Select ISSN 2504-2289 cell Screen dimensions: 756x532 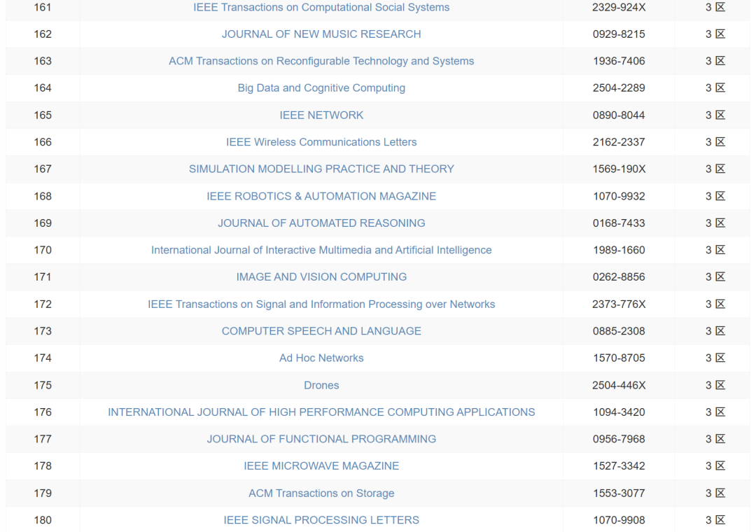(619, 88)
